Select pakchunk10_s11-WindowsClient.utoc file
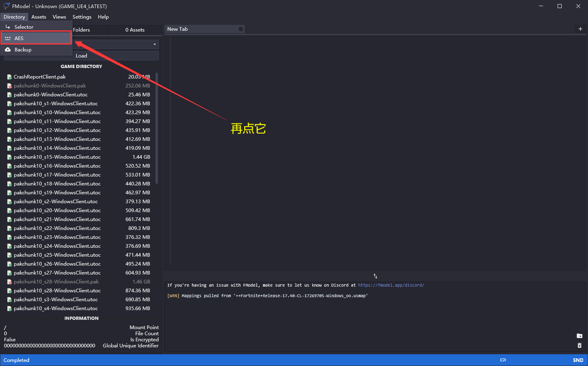Screen dimensions: 588x366 [79, 121]
